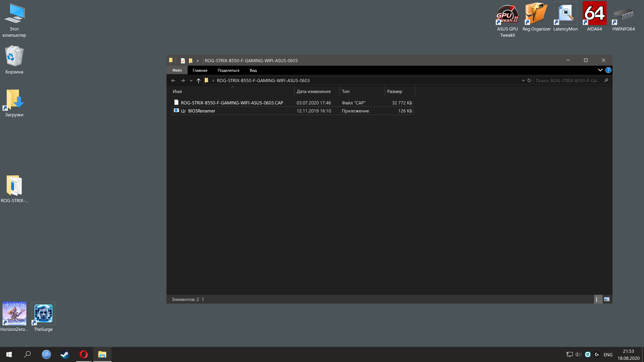Click the Steam taskbar icon
The image size is (644, 362).
65,354
